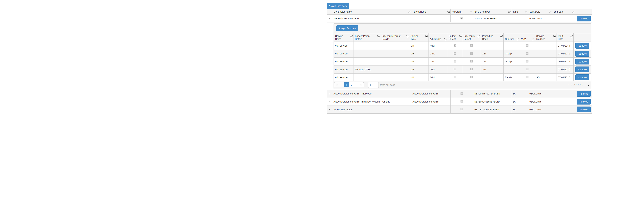Expand the Arnold Remington row
The image size is (644, 201).
coord(329,110)
